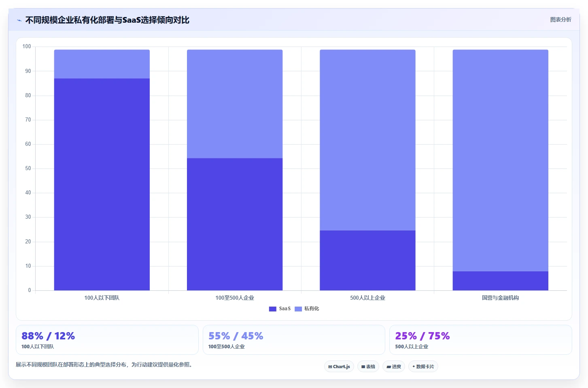Open the 数据卡片 tag chip
The height and width of the screenshot is (388, 588).
click(x=423, y=367)
